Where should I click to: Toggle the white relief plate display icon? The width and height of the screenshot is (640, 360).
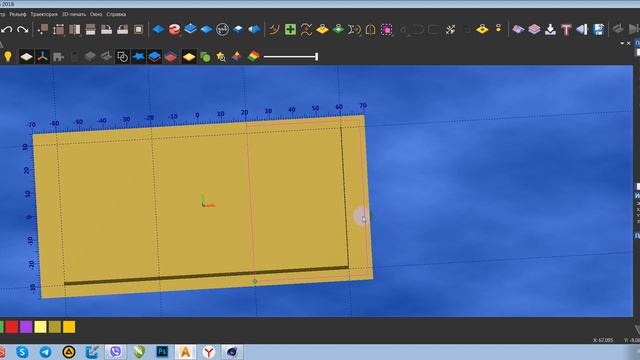(x=26, y=57)
